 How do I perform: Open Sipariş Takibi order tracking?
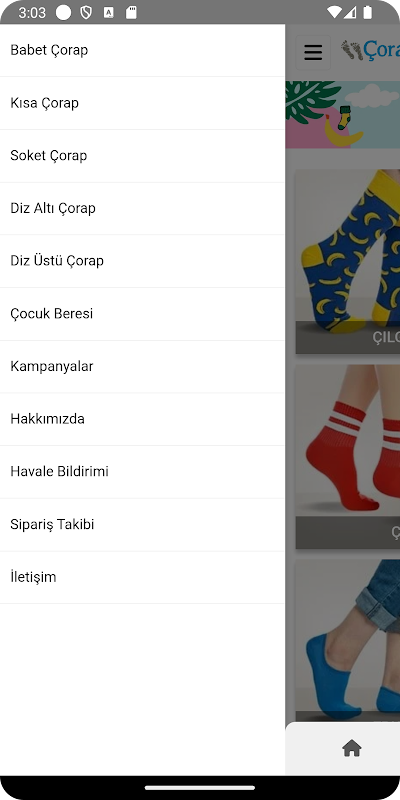(x=142, y=524)
